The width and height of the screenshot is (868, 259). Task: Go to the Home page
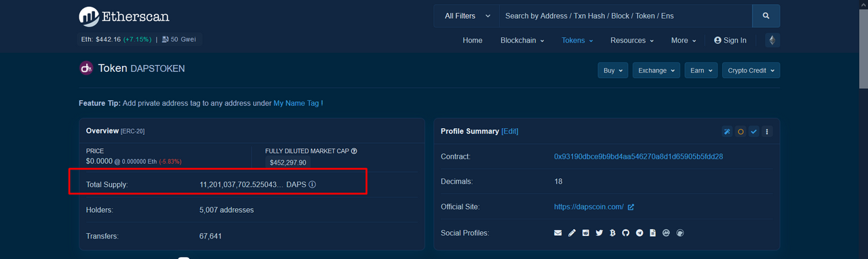[473, 41]
